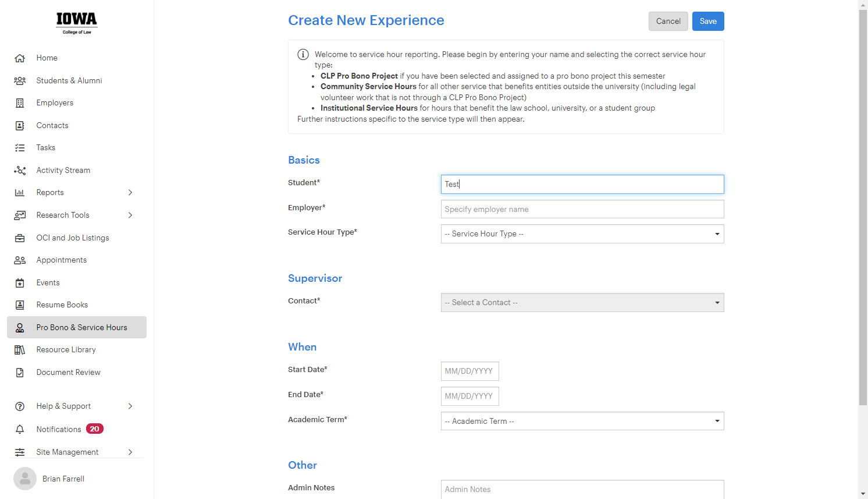
Task: Click the Events calendar icon
Action: coord(20,283)
